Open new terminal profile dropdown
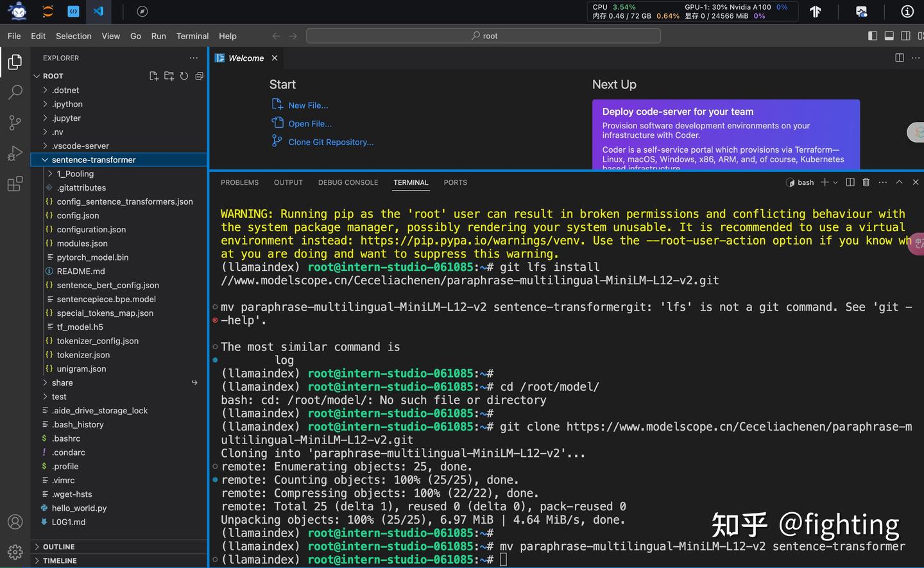Screen dimensions: 924x568 (x=835, y=183)
